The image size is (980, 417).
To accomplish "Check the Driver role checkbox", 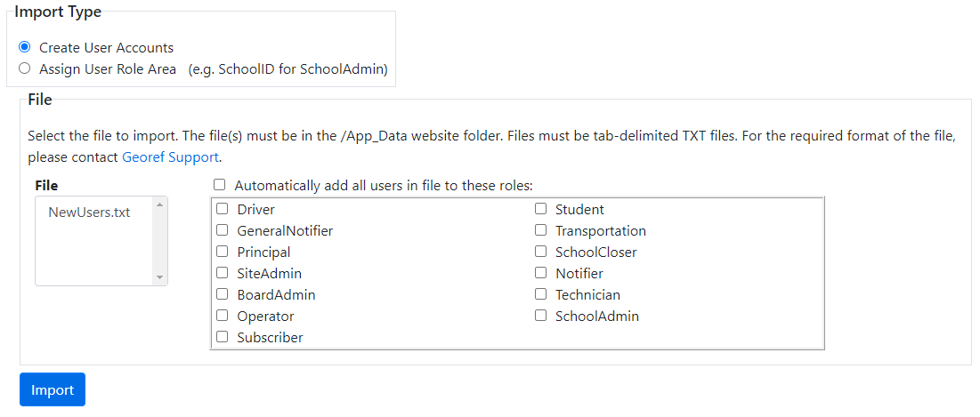I will coord(223,210).
